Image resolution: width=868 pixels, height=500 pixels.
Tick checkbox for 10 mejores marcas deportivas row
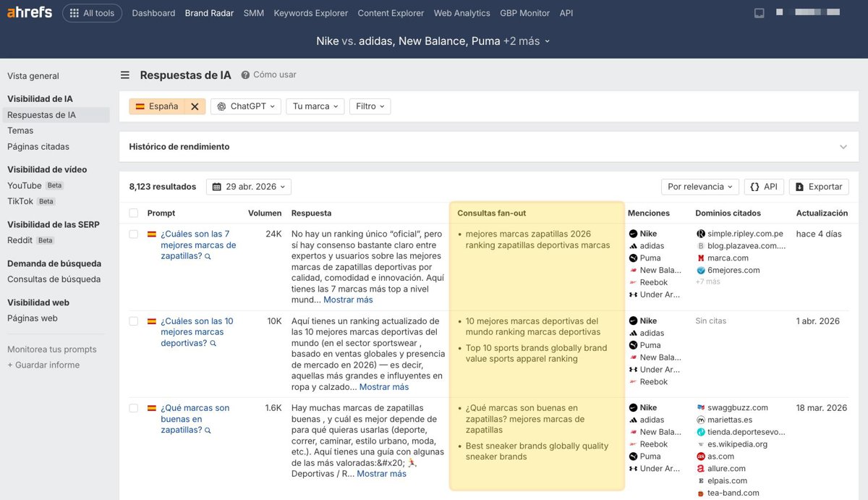[133, 321]
